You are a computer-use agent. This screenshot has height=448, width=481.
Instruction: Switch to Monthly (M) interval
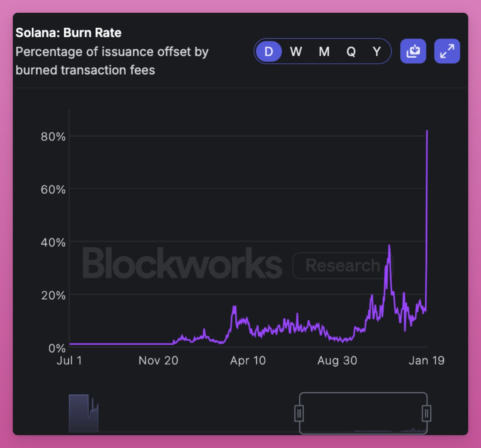point(324,51)
